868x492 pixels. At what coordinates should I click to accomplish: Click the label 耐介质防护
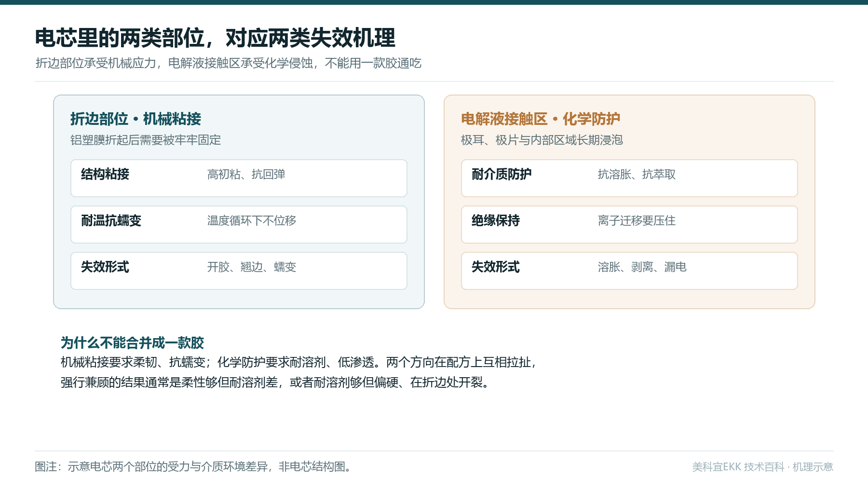[502, 174]
